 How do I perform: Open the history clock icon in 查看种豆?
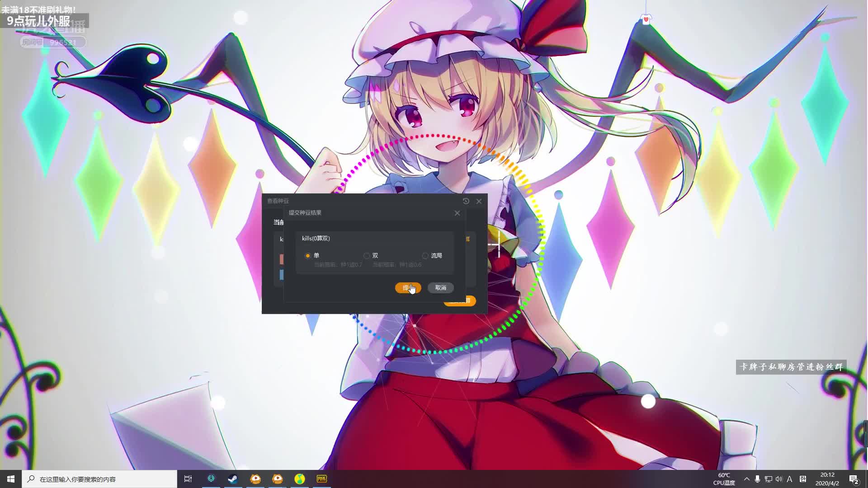466,201
